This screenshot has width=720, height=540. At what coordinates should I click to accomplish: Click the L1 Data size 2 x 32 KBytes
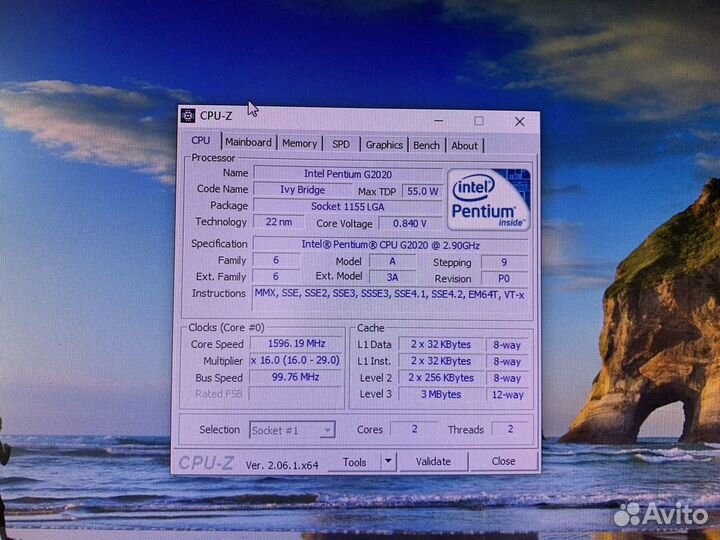(440, 344)
